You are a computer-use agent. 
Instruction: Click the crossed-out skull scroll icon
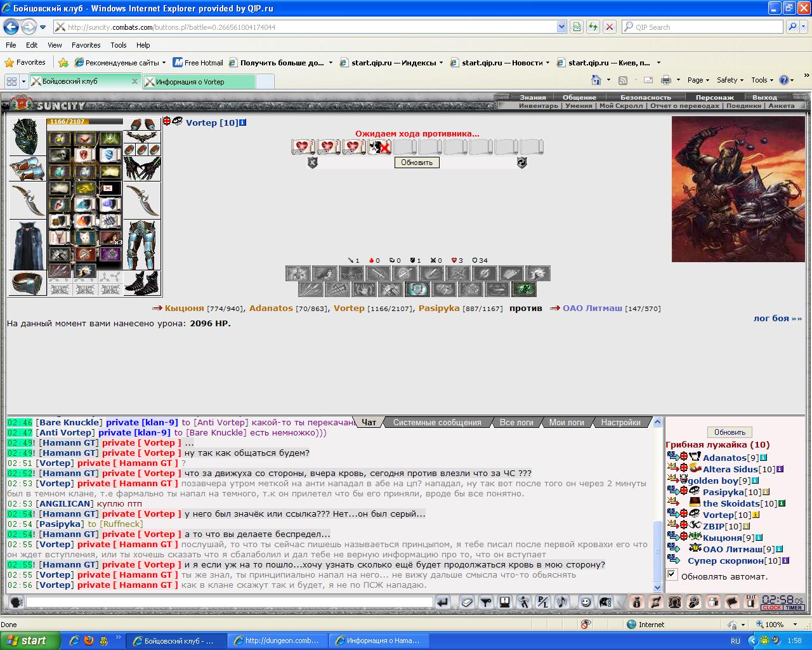coord(379,147)
